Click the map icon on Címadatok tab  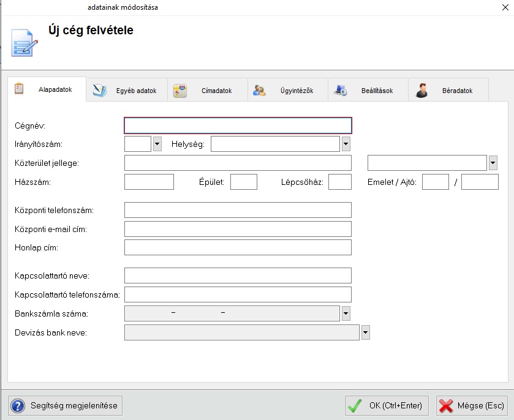(x=180, y=91)
